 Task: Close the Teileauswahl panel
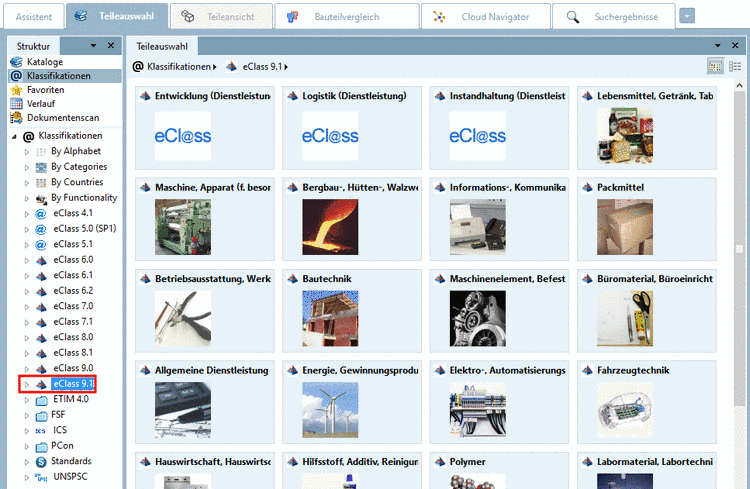point(735,45)
